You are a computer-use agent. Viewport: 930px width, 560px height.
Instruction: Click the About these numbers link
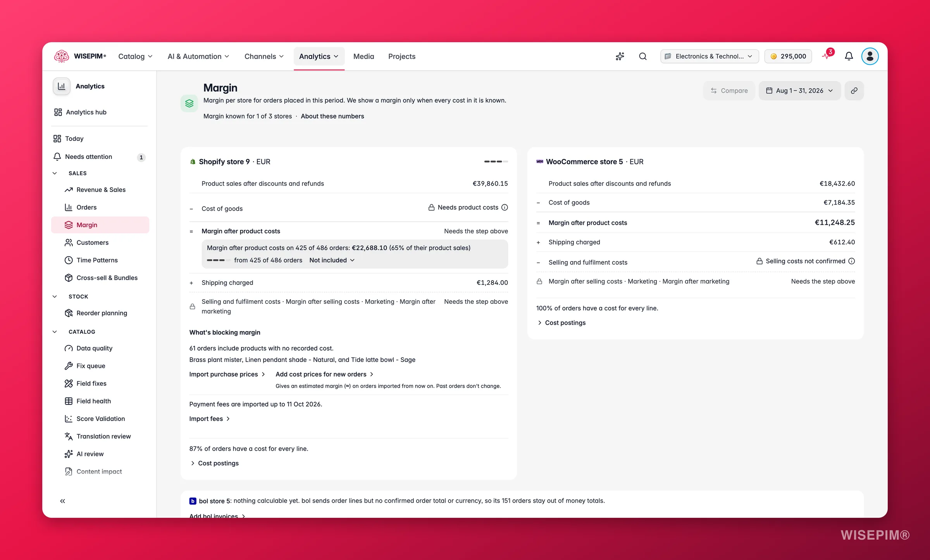point(332,116)
